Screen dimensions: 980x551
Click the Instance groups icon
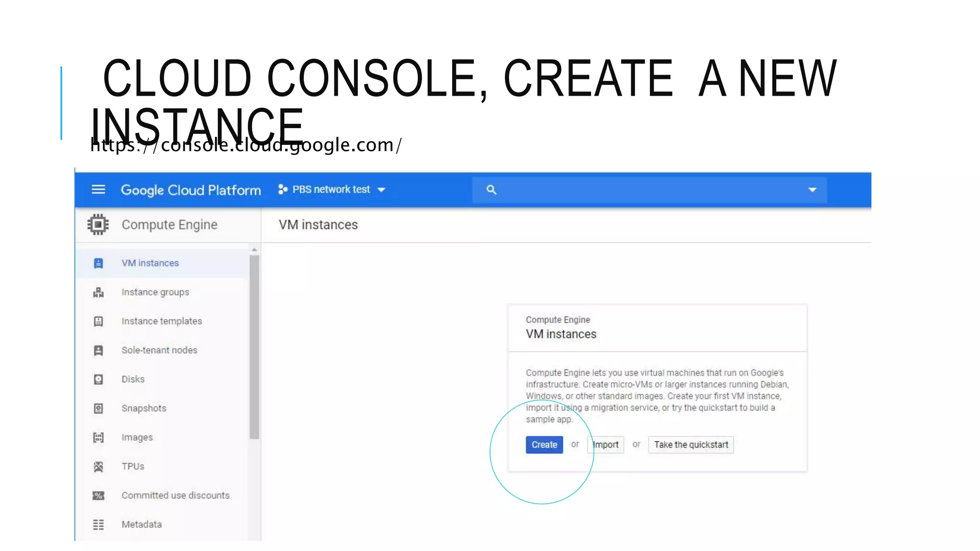click(98, 292)
